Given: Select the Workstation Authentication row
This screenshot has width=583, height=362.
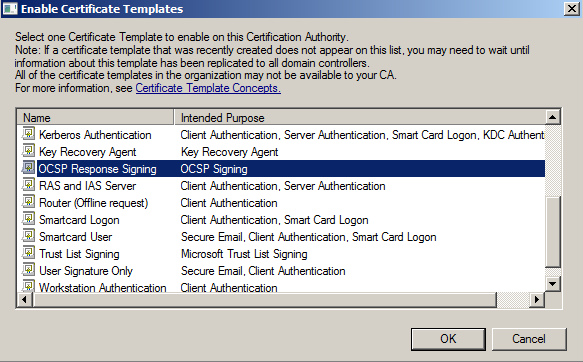Looking at the screenshot, I should point(281,287).
